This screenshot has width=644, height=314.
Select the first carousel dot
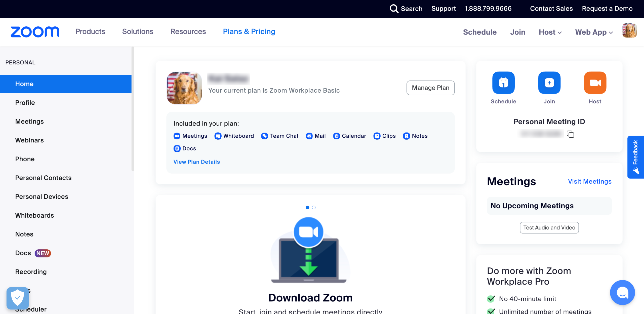(307, 208)
